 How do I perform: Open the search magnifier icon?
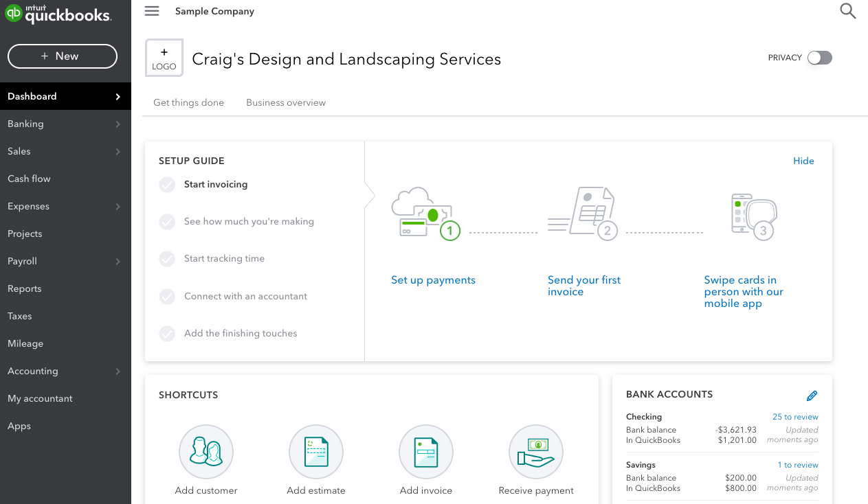848,11
